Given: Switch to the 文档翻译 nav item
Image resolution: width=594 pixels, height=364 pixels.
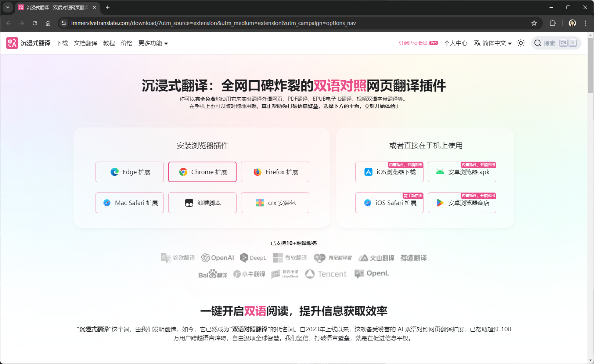Looking at the screenshot, I should click(x=85, y=43).
